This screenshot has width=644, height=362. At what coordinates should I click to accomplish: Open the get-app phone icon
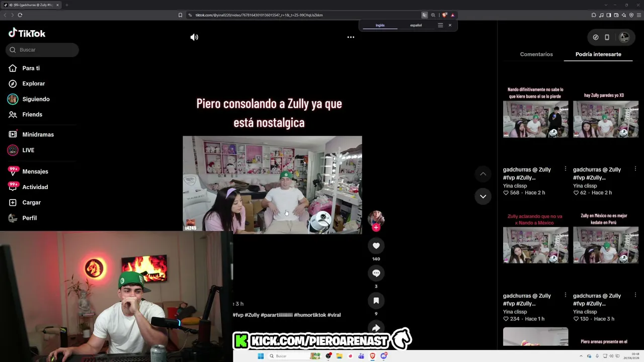[607, 37]
